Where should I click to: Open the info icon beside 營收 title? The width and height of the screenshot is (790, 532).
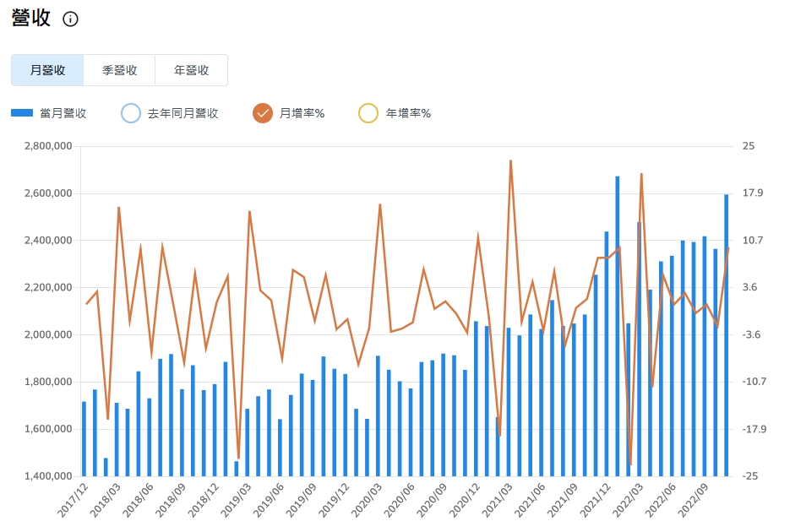[x=70, y=19]
